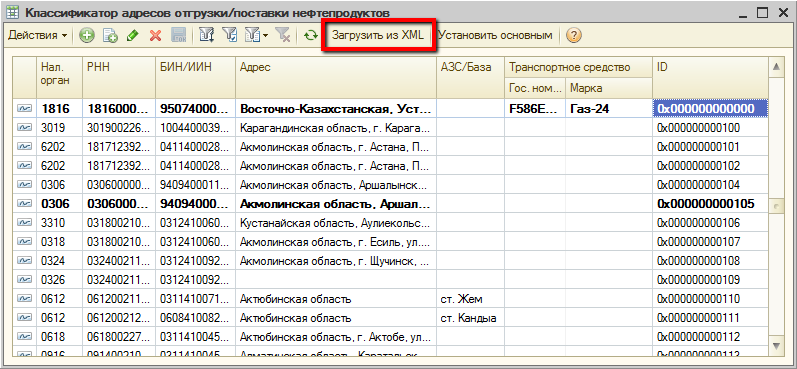
Task: Select the row with station ст. Жем
Action: coord(391,298)
